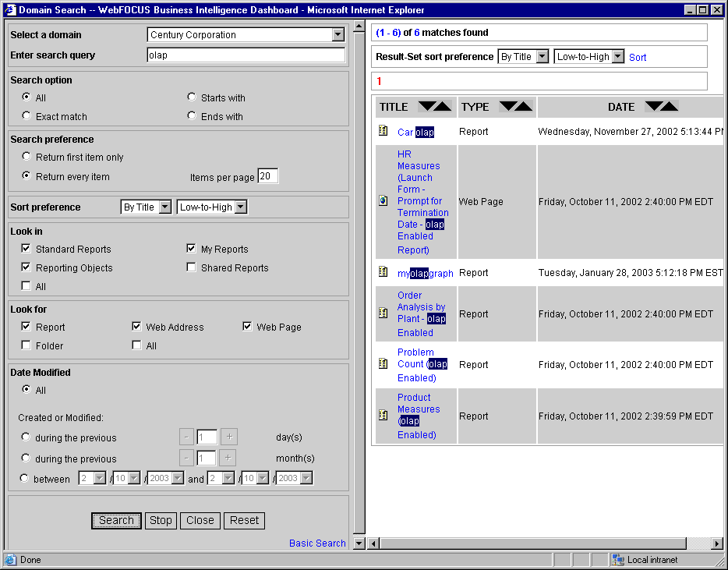This screenshot has height=570, width=728.
Task: Click the report icon beside Car olap
Action: 383,130
